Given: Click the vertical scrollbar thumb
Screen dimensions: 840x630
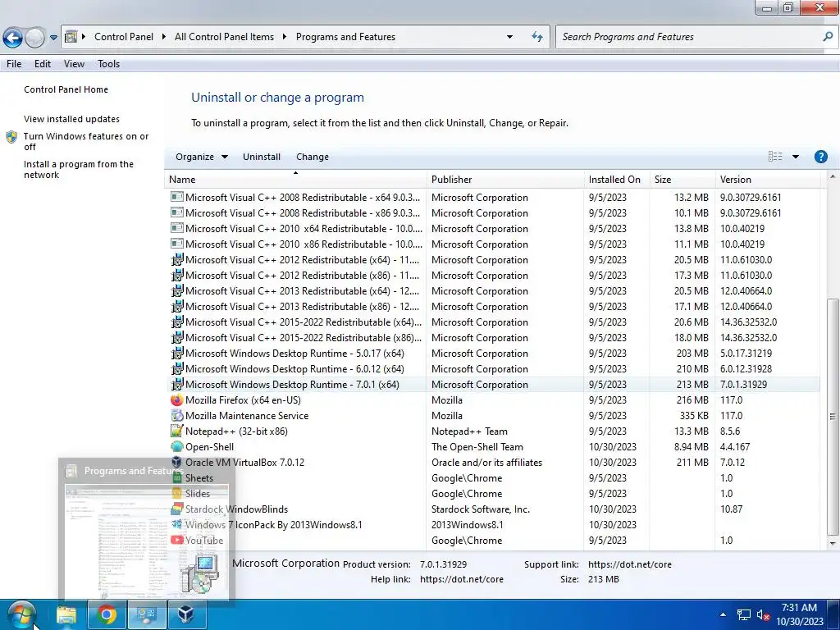Looking at the screenshot, I should [833, 416].
